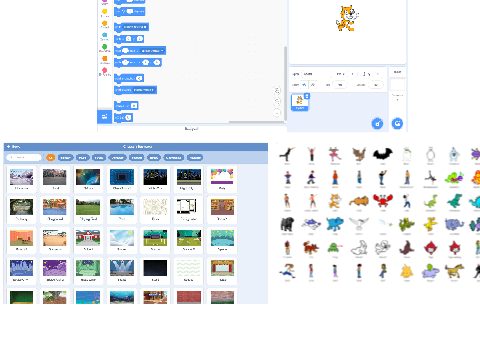Pick the orange Scratch cat in sprite library
480x360 pixels.
click(335, 201)
